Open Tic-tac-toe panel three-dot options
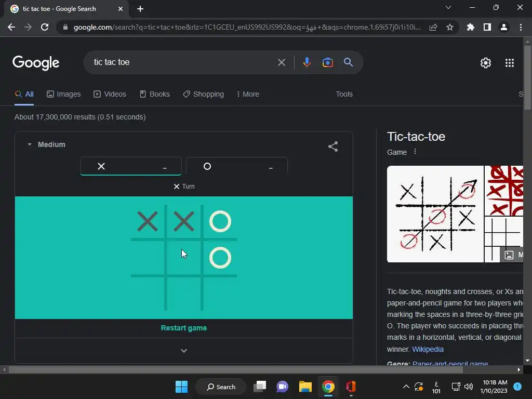Screen dimensions: 532x399 [x=415, y=152]
